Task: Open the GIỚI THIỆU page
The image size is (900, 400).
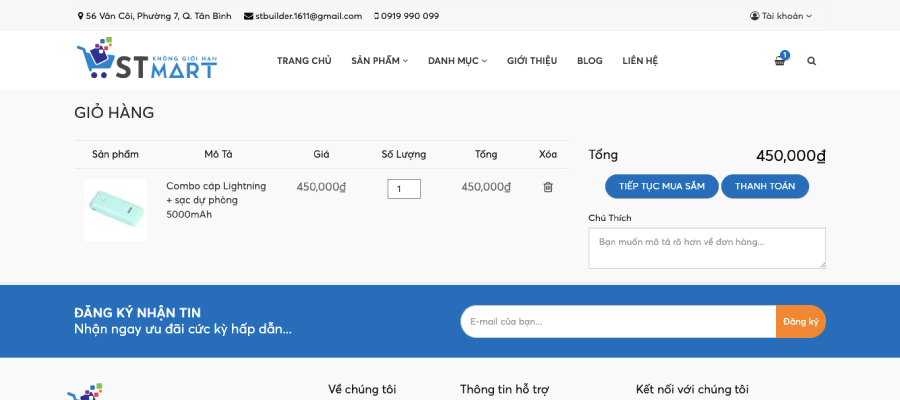Action: 532,61
